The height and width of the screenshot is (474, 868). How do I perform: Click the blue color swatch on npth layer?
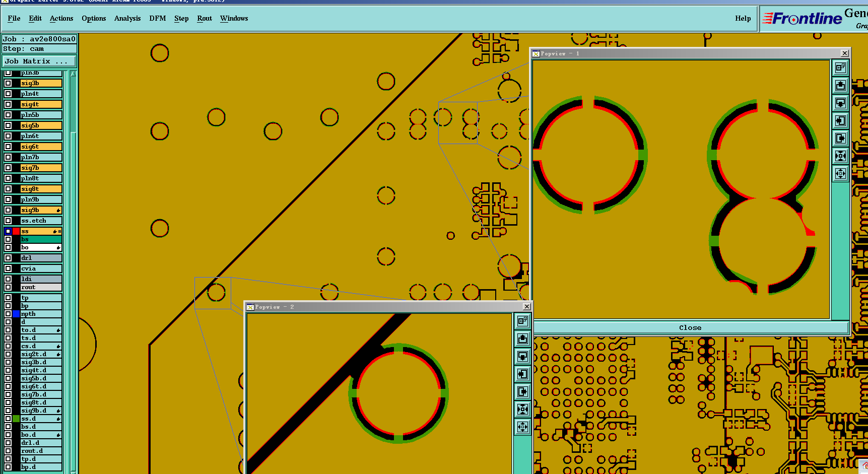tap(16, 314)
